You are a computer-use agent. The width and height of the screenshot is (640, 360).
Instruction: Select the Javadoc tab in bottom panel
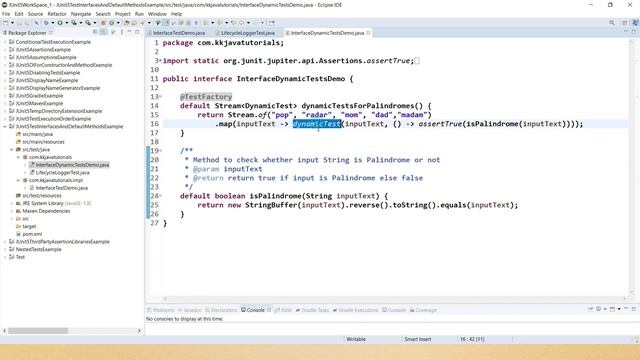pyautogui.click(x=190, y=310)
